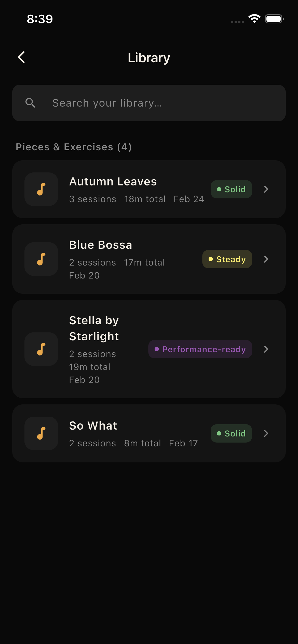Open the Blue Bossa title

(101, 245)
